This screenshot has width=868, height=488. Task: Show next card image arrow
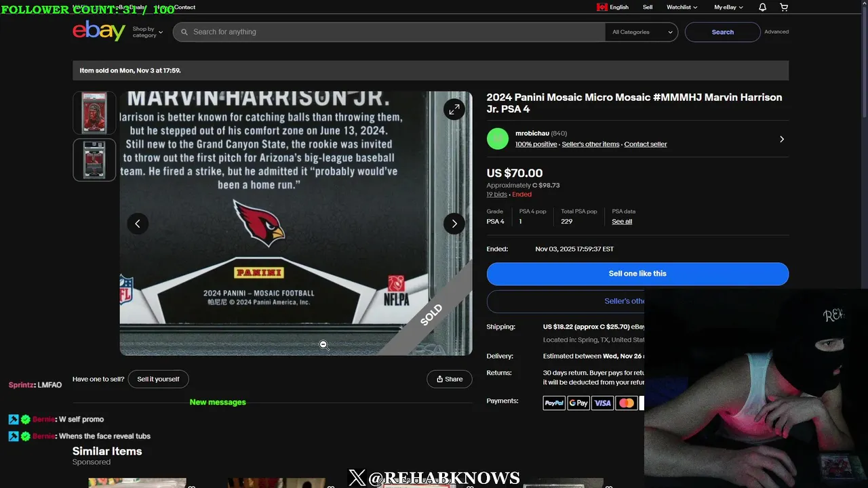pyautogui.click(x=454, y=224)
